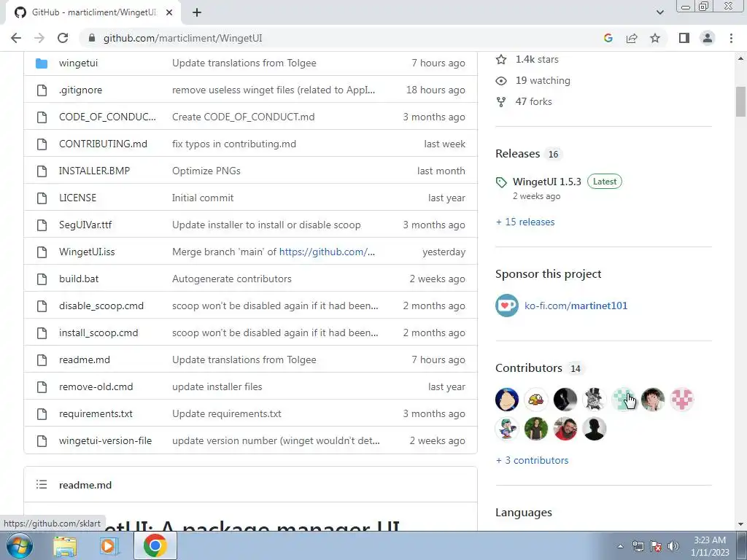Open the tab search chevron
This screenshot has width=747, height=560.
659,12
